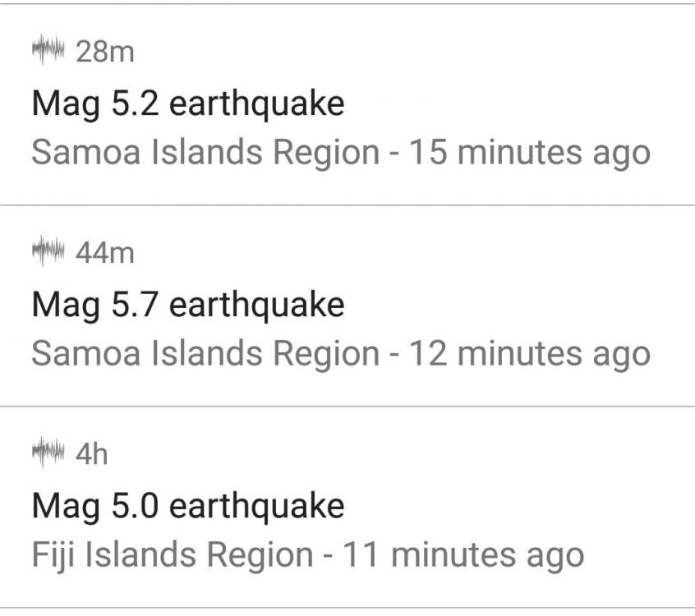Click the word "earthquake" in the 4h notification
Screen dimensions: 695x616
point(256,506)
